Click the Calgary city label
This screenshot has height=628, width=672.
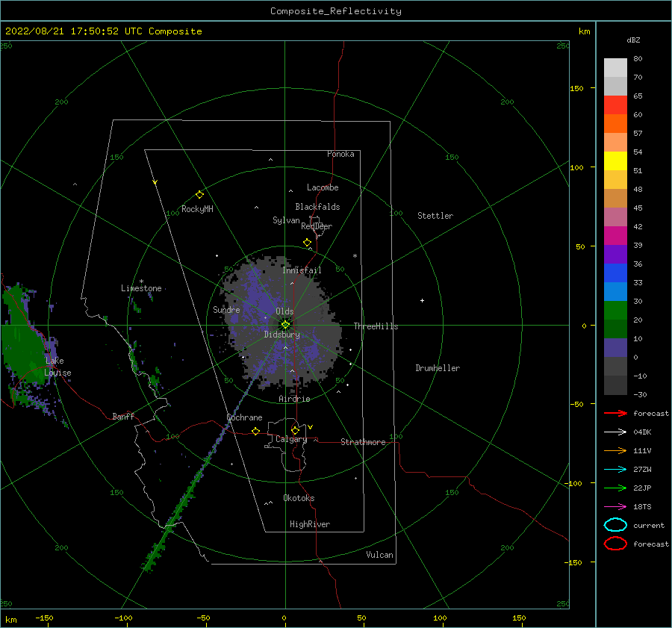pyautogui.click(x=291, y=439)
